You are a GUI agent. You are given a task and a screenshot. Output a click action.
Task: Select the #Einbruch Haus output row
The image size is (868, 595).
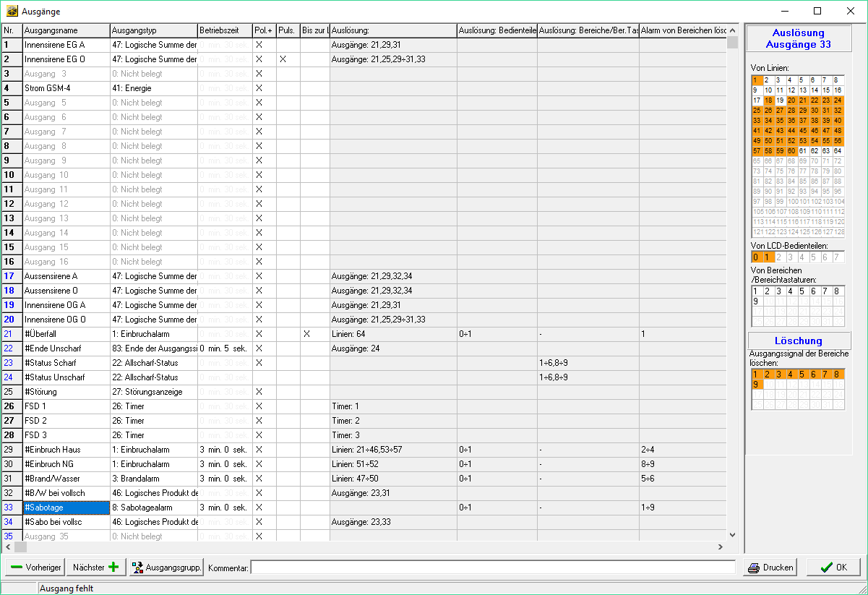[66, 450]
